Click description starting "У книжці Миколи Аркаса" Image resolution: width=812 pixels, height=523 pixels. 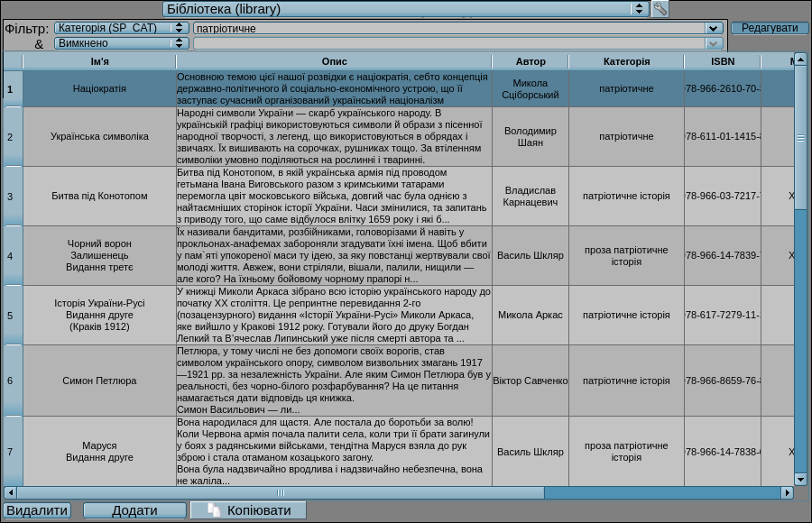[x=334, y=316]
